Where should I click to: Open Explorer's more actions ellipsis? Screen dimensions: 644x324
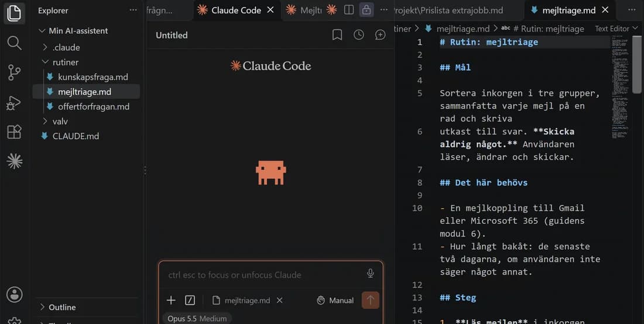[x=133, y=11]
